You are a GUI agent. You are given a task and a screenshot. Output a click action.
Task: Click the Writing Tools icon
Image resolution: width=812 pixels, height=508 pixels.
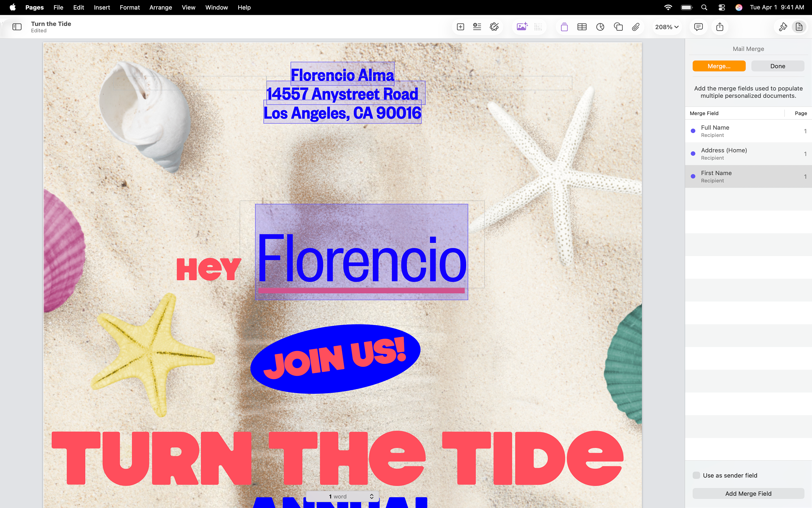[494, 27]
